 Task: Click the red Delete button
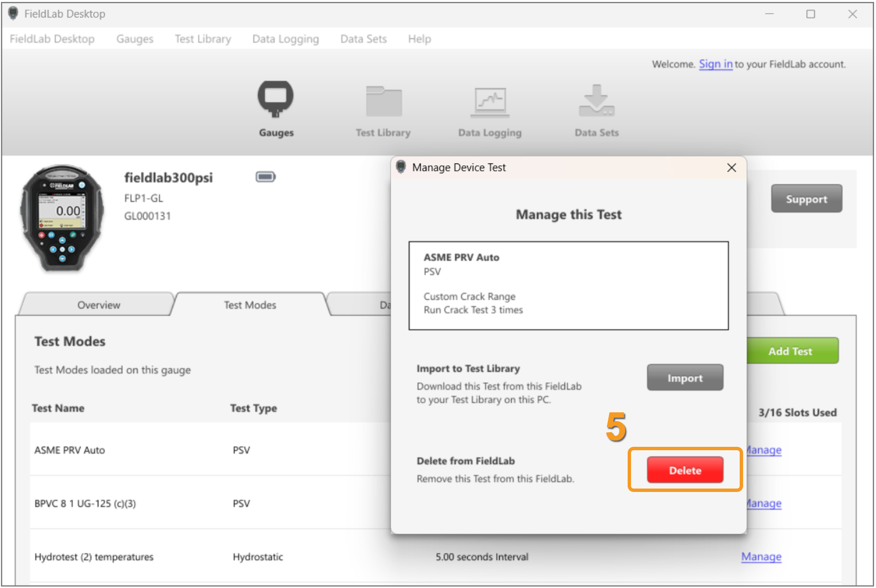(x=685, y=470)
